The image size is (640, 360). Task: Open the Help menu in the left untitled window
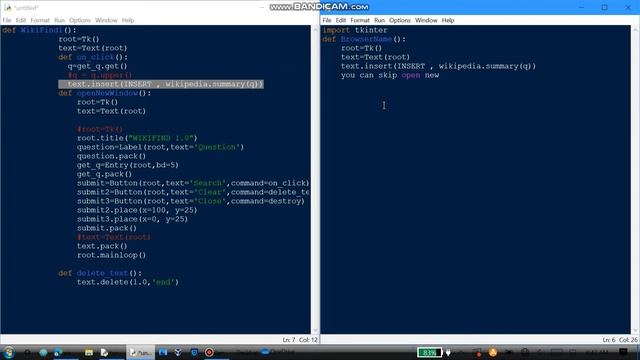tap(128, 20)
